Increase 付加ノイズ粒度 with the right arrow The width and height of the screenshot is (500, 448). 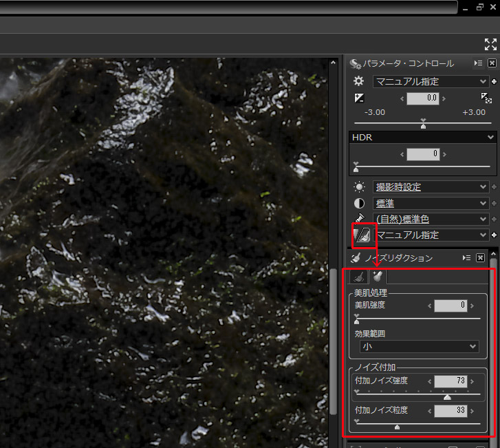point(472,412)
